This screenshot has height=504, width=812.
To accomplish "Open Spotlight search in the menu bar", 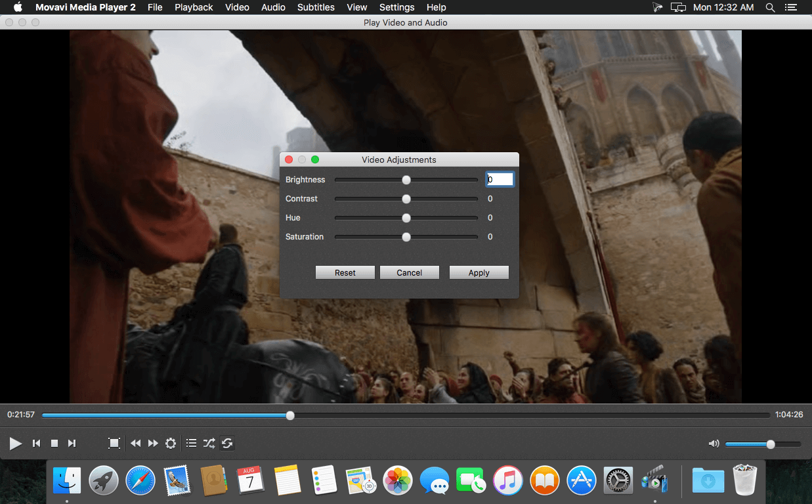I will [771, 7].
